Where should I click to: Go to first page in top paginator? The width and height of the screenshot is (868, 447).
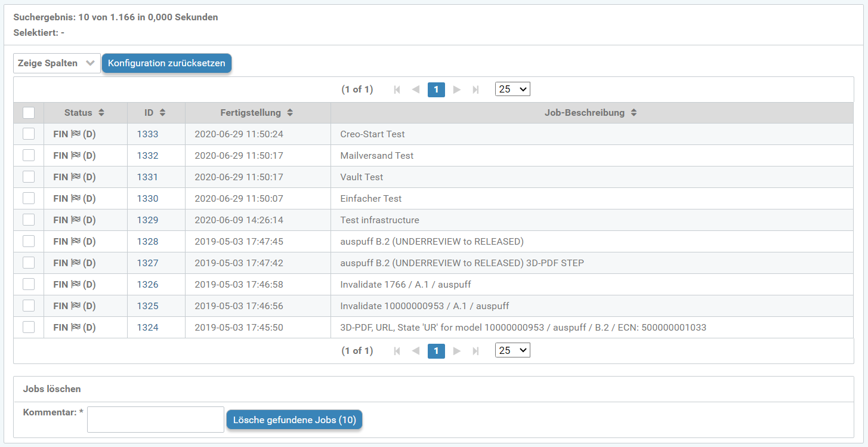[x=397, y=90]
